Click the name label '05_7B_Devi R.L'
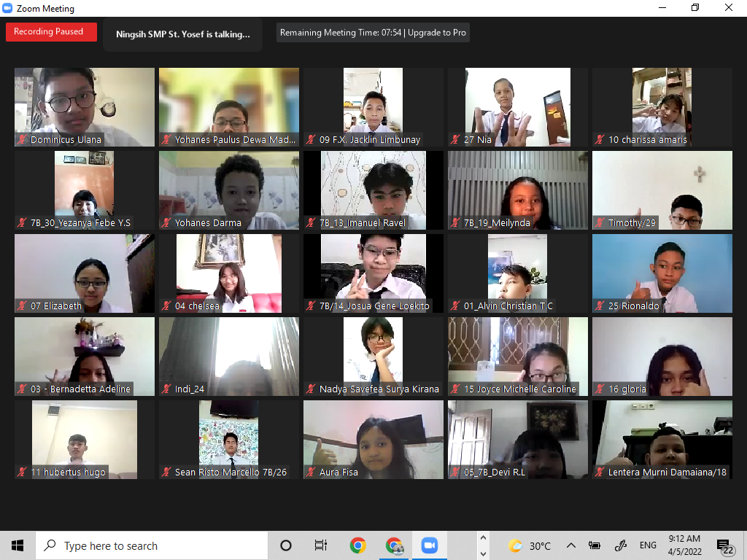The width and height of the screenshot is (747, 560). [x=495, y=472]
